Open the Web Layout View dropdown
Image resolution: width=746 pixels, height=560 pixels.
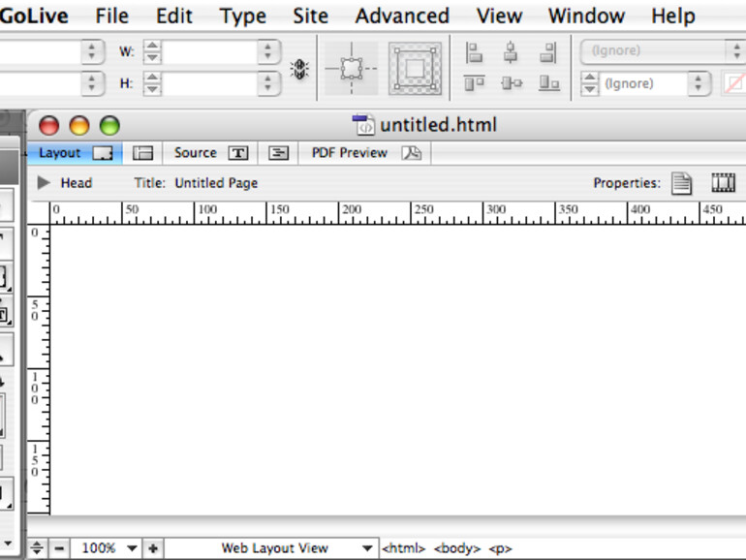pyautogui.click(x=271, y=548)
